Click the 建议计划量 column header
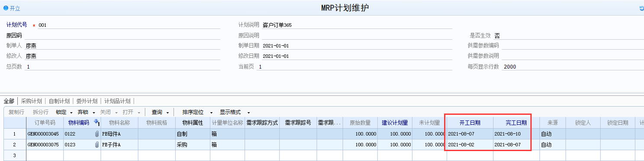The width and height of the screenshot is (644, 161). (395, 123)
